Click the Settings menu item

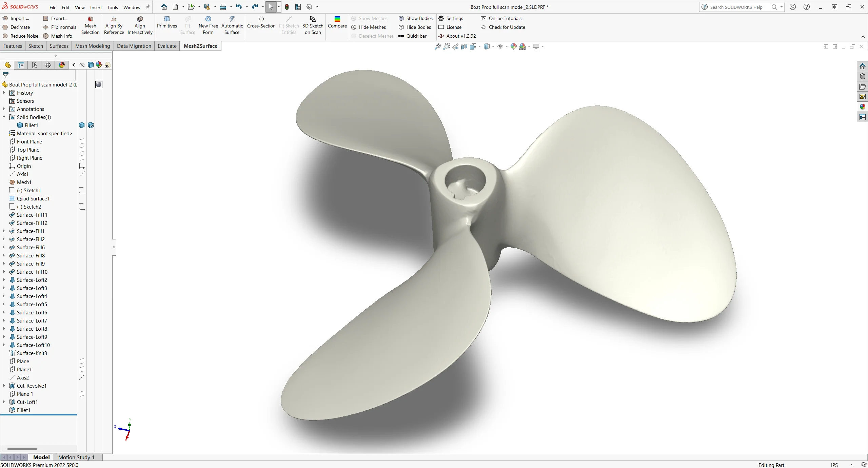coord(454,18)
